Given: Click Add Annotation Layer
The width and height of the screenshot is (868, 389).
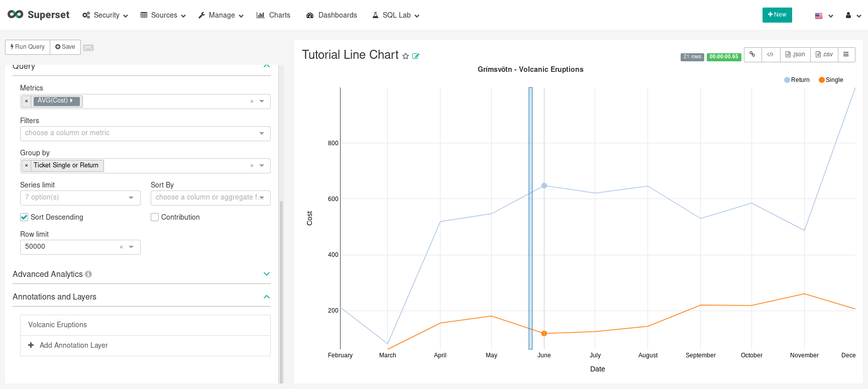Looking at the screenshot, I should 73,345.
